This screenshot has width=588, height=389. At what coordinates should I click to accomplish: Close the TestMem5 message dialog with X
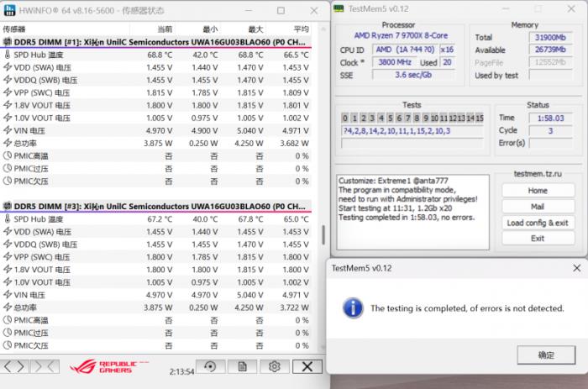(577, 268)
